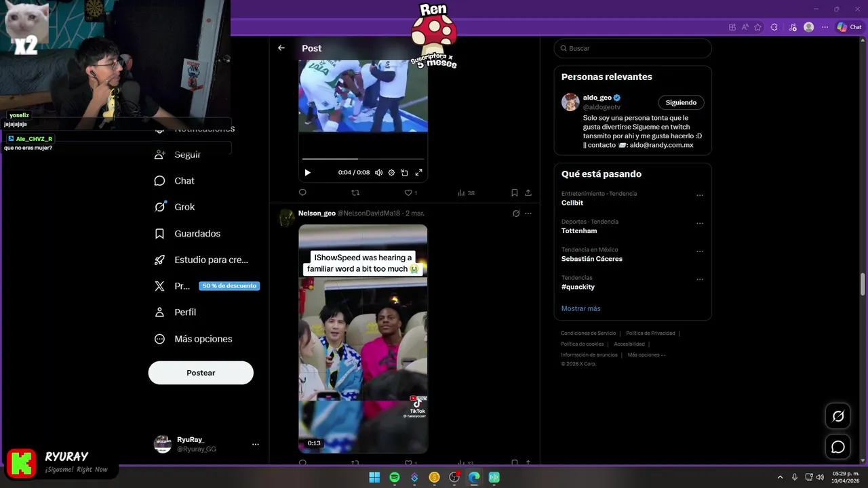Open Política de Privacidad link
Image resolution: width=868 pixels, height=488 pixels.
(650, 333)
